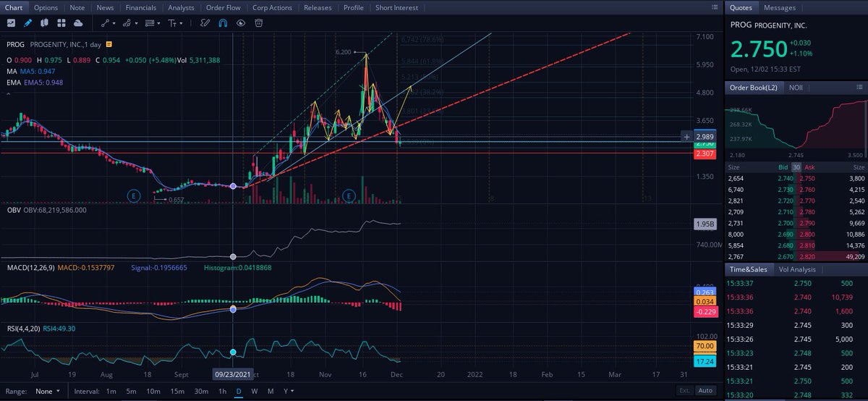This screenshot has width=868, height=401.
Task: Set interval to 10m
Action: click(153, 392)
